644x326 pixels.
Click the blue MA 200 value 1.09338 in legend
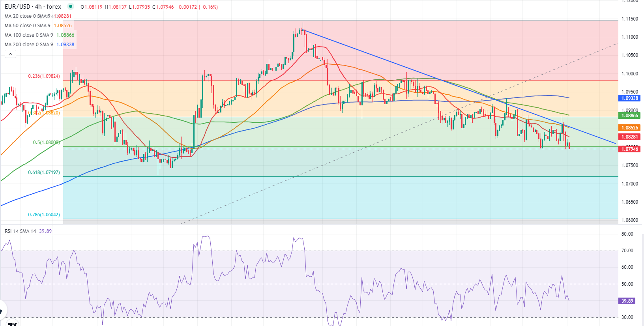coord(65,45)
